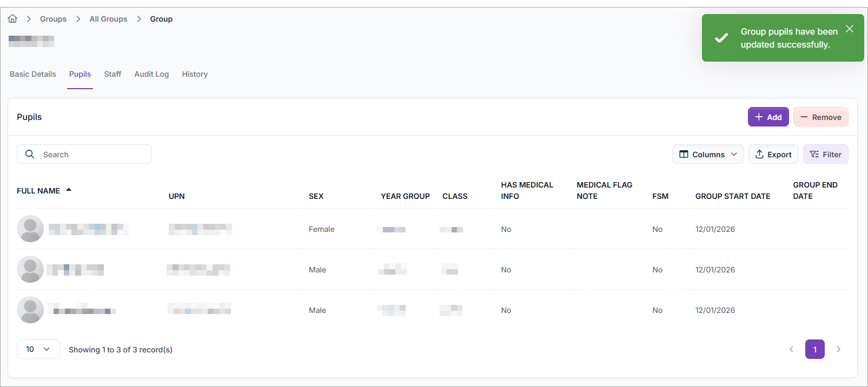Select the Staff tab

coord(112,74)
